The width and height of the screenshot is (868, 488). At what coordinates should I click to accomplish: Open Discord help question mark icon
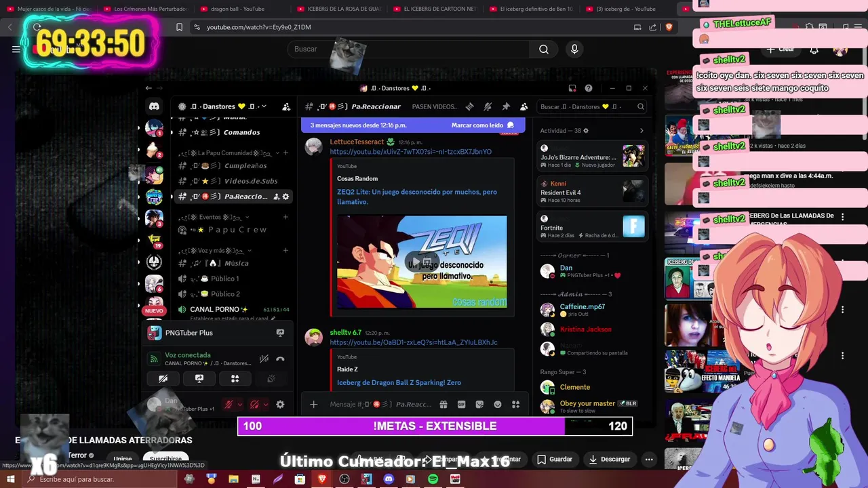coord(589,88)
